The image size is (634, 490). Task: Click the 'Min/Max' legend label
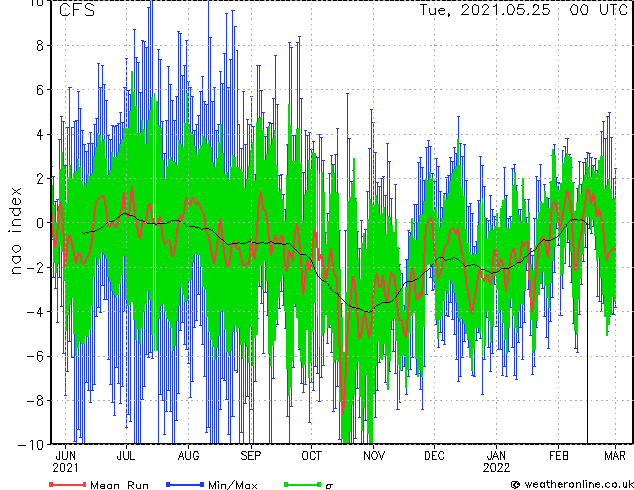click(x=232, y=485)
